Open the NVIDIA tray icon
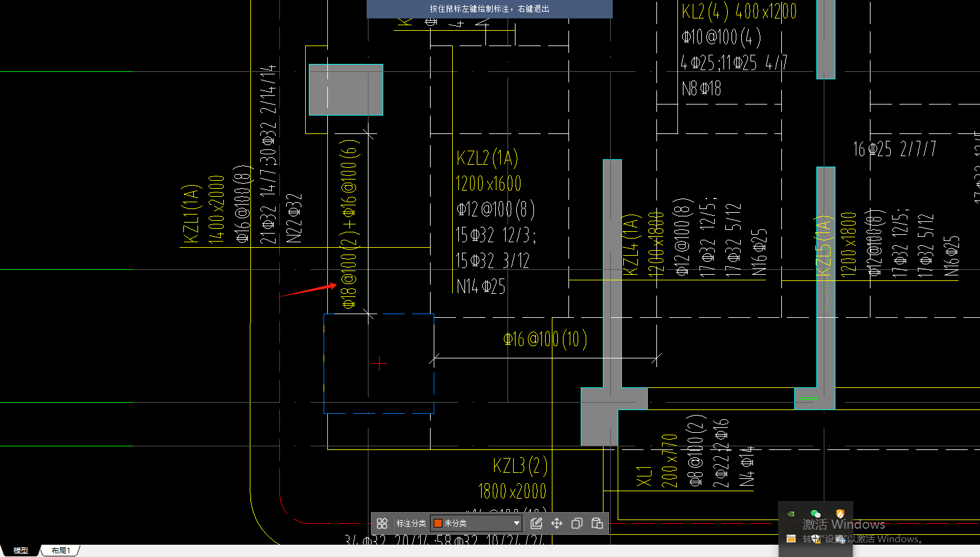The width and height of the screenshot is (980, 557). [791, 514]
